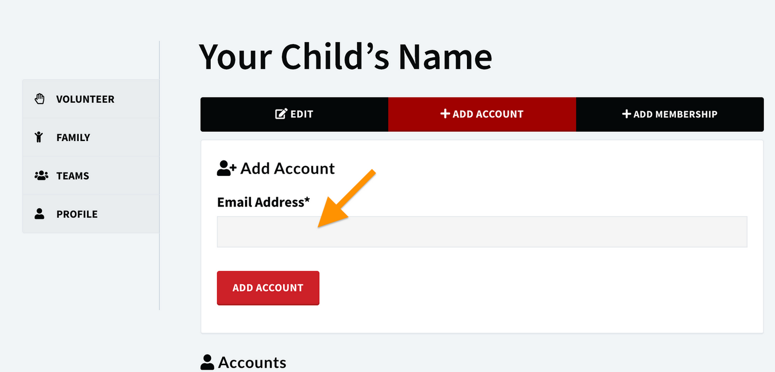Click the plus icon beside Add Membership
Viewport: 775px width, 372px height.
pos(626,114)
